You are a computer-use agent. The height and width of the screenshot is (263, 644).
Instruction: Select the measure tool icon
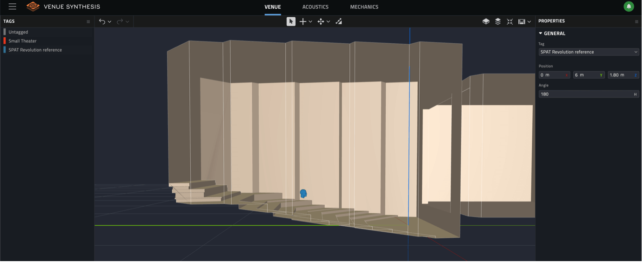click(x=339, y=21)
